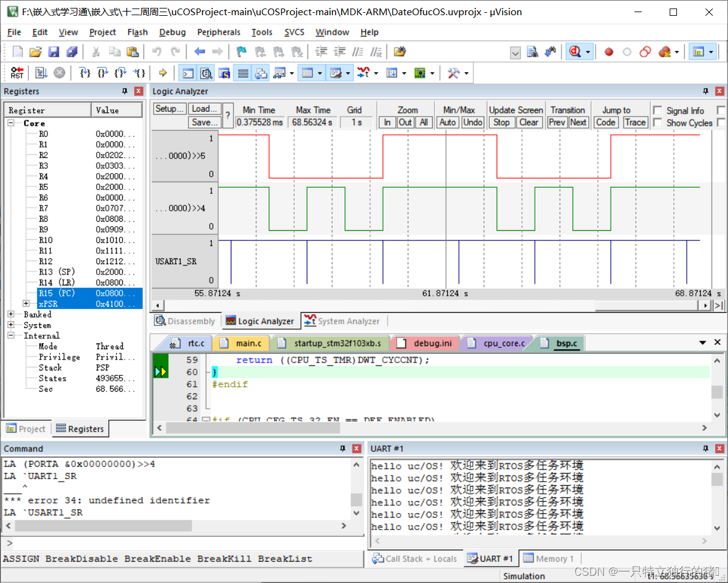This screenshot has width=728, height=583.
Task: Switch to the main.c editor tab
Action: (x=243, y=343)
